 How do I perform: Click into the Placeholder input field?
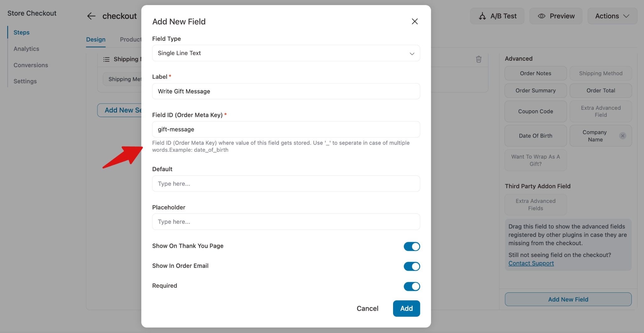pos(286,222)
